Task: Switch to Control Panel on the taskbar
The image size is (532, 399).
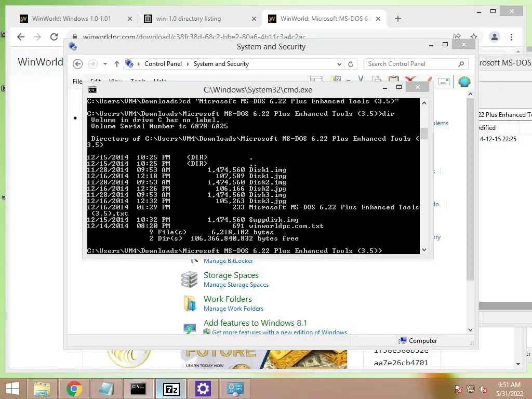Action: tap(235, 389)
